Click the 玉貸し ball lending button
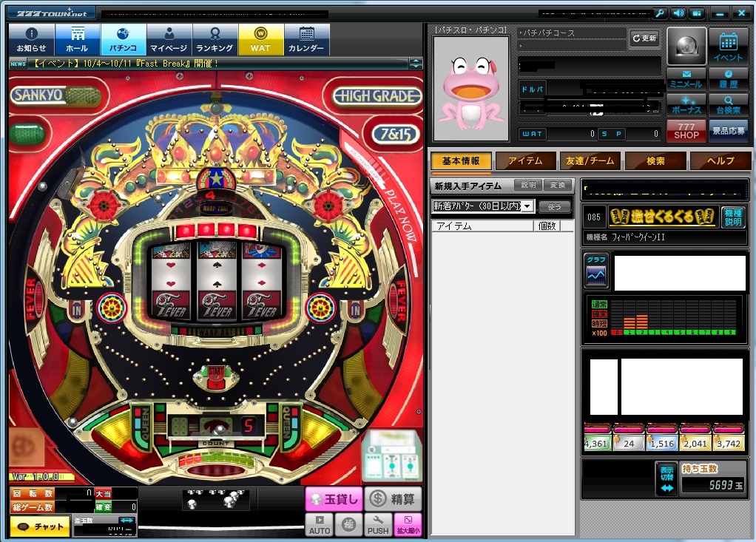The image size is (756, 542). point(334,499)
